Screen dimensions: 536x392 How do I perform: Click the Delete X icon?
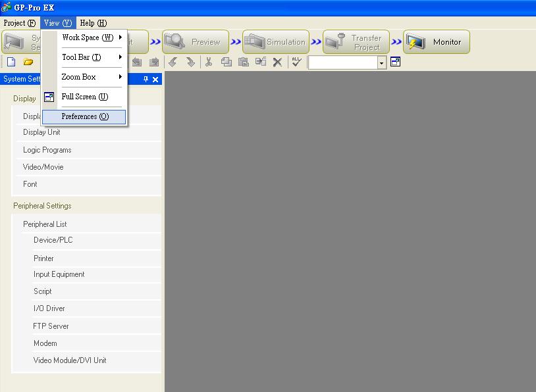[277, 62]
